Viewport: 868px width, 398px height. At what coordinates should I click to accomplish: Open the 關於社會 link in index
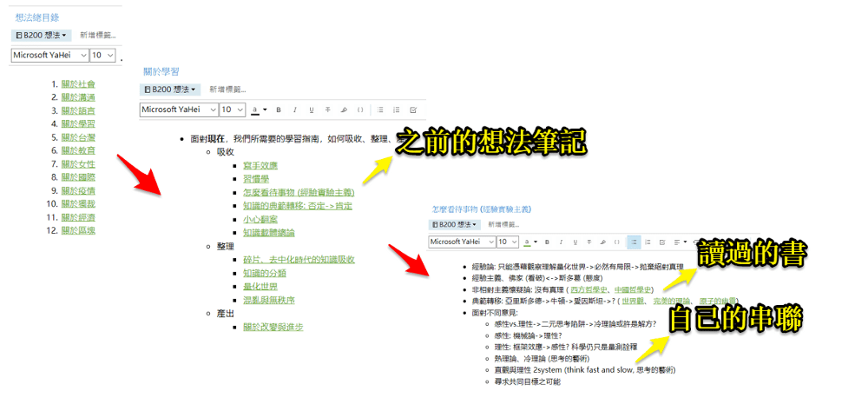pos(78,84)
